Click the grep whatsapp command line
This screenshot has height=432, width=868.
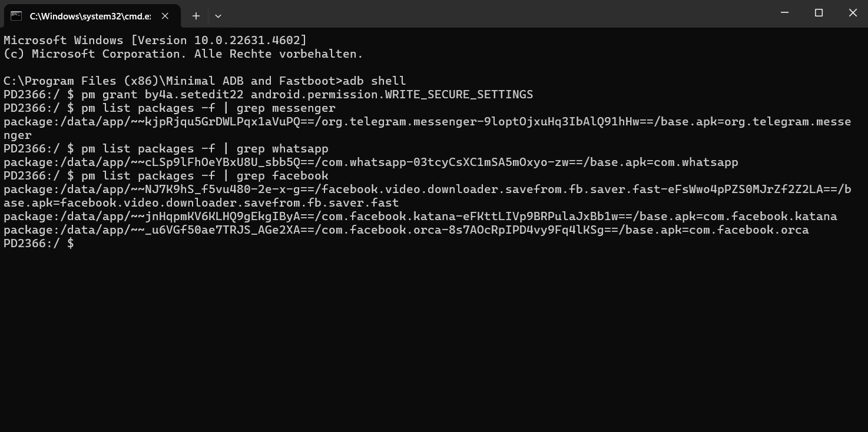click(x=166, y=149)
